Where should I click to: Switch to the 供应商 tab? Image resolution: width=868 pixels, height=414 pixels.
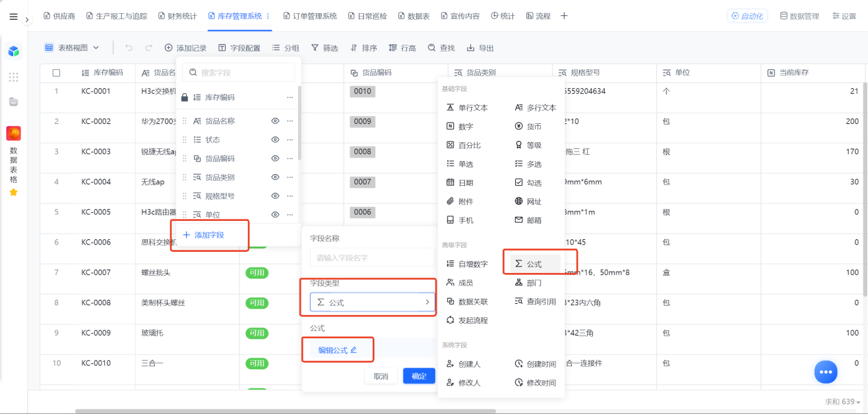pyautogui.click(x=59, y=16)
